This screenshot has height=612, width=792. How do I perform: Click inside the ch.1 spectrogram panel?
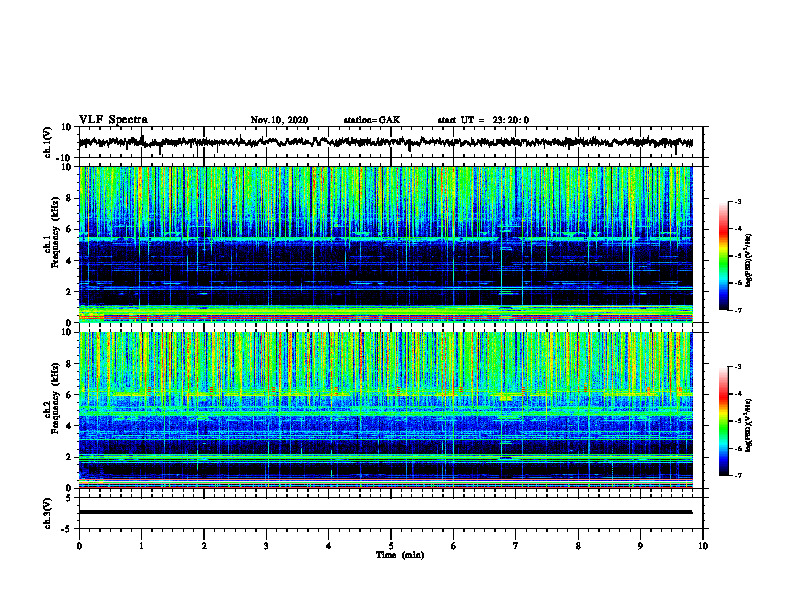click(385, 244)
